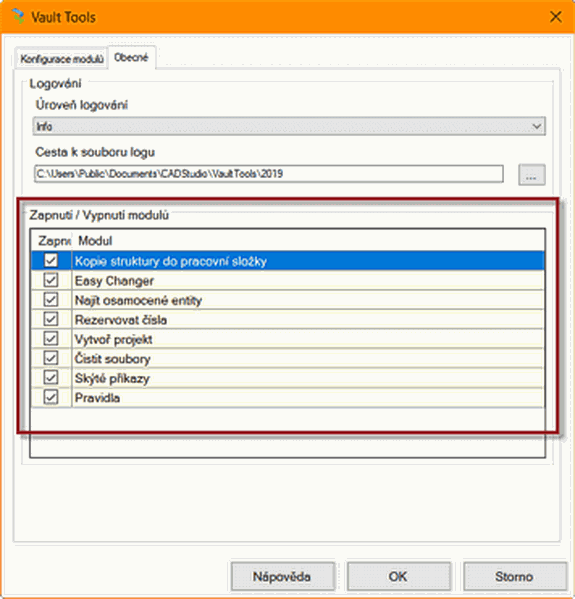Select the row Kopie struktury do pracovní složky
This screenshot has height=599, width=575.
pos(288,261)
